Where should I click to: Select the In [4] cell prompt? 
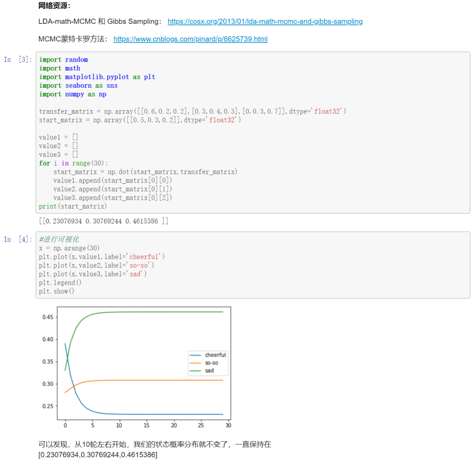click(18, 239)
